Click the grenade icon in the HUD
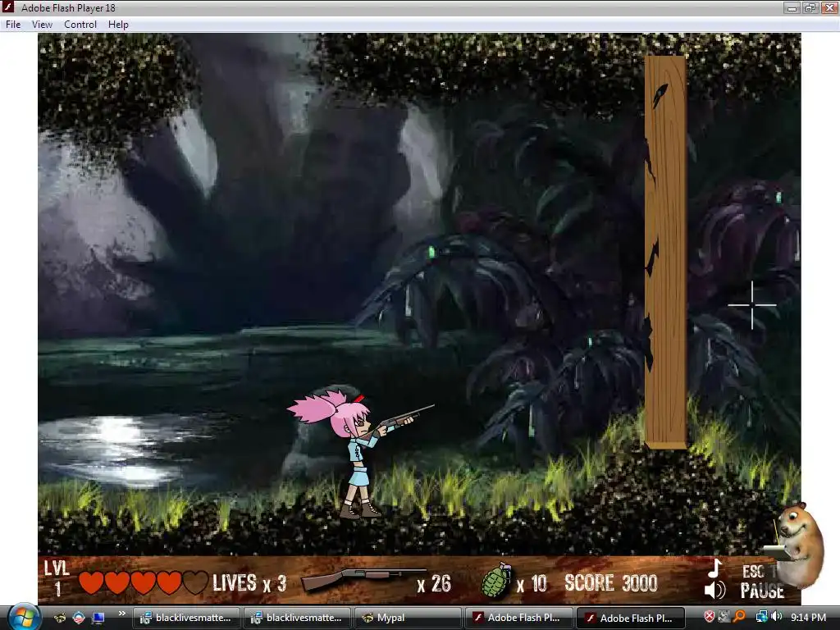This screenshot has width=840, height=630. pyautogui.click(x=496, y=580)
